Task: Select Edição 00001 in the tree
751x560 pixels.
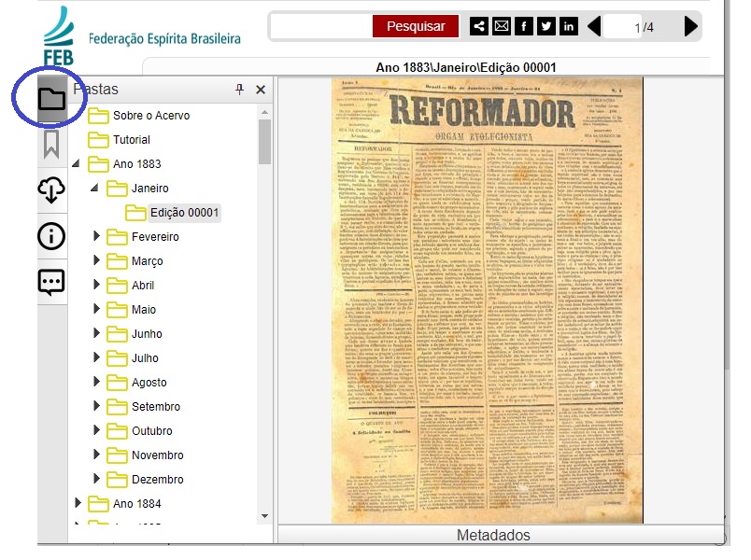Action: [x=184, y=213]
